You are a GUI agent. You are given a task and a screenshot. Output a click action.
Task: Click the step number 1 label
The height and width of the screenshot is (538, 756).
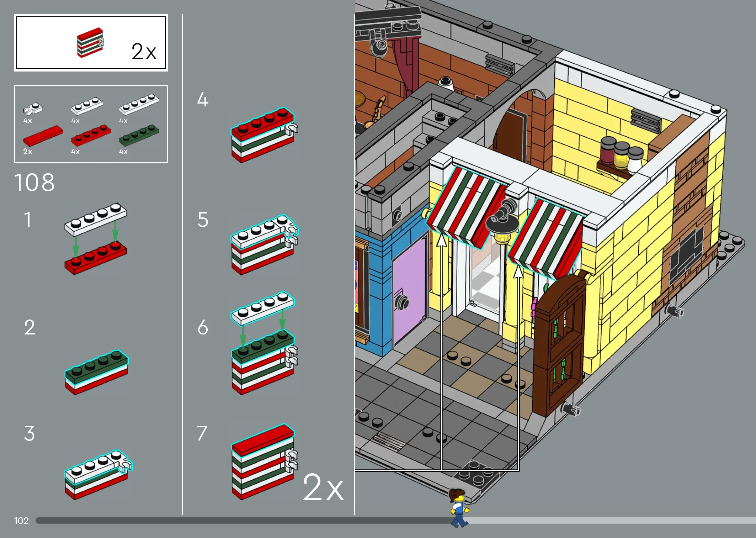(x=28, y=220)
